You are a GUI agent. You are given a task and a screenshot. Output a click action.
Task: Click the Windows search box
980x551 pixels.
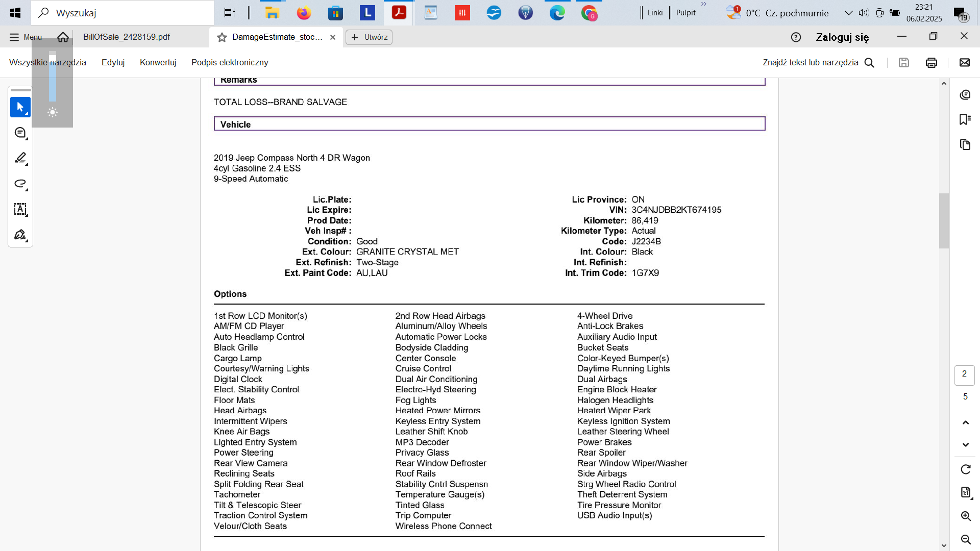122,13
